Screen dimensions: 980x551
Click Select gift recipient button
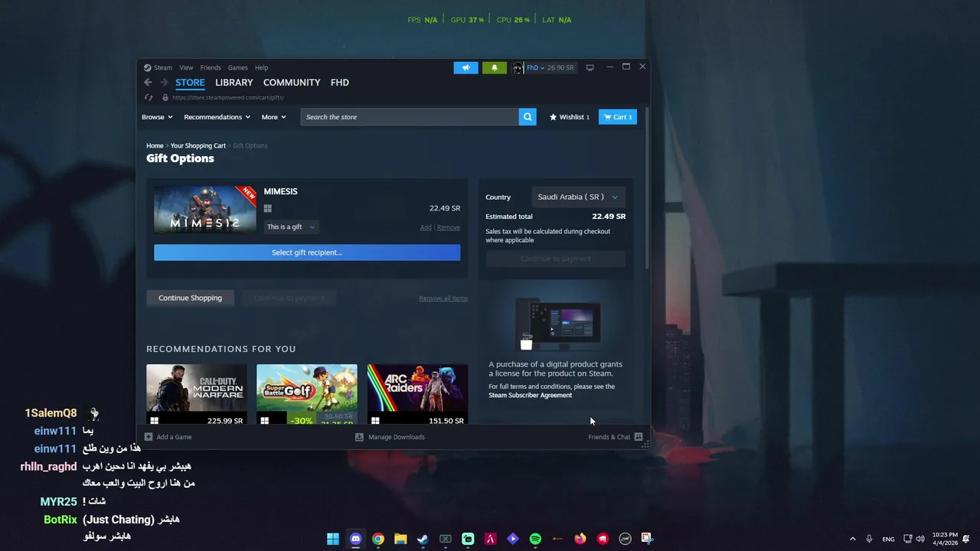point(307,253)
